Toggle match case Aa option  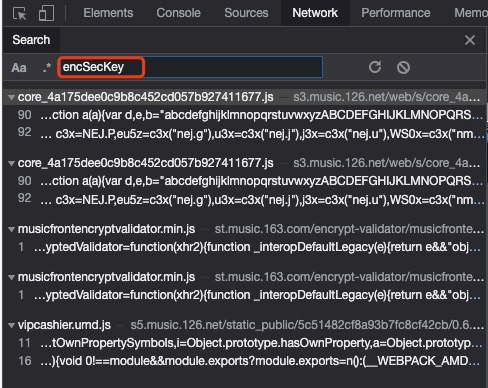point(19,68)
